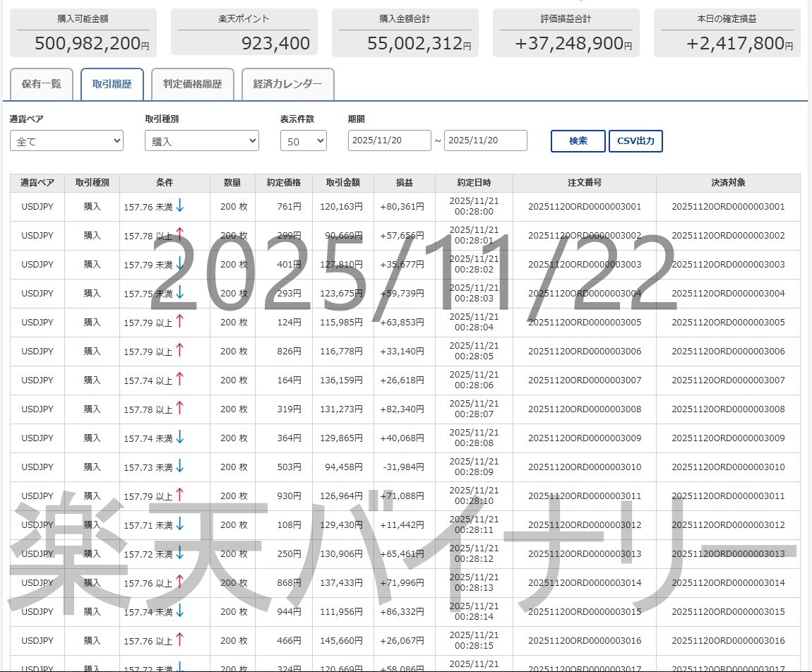Click the 約定価格 value 761円
This screenshot has height=672, width=812.
click(289, 207)
